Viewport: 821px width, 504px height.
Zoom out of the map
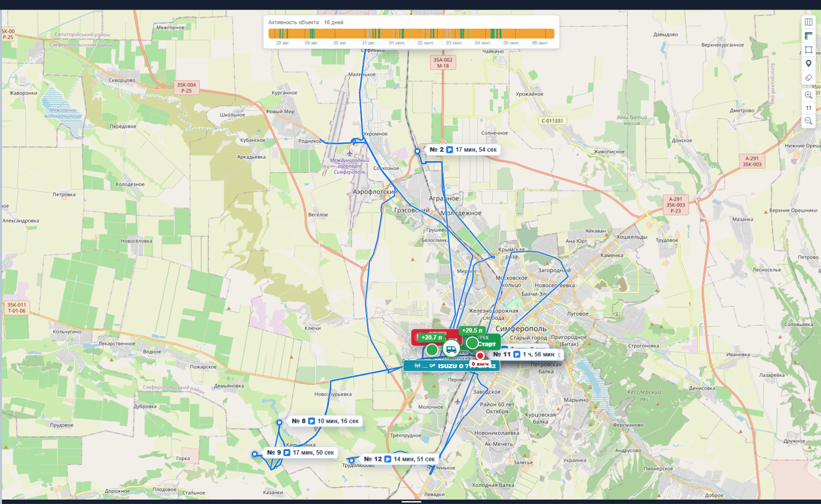809,121
